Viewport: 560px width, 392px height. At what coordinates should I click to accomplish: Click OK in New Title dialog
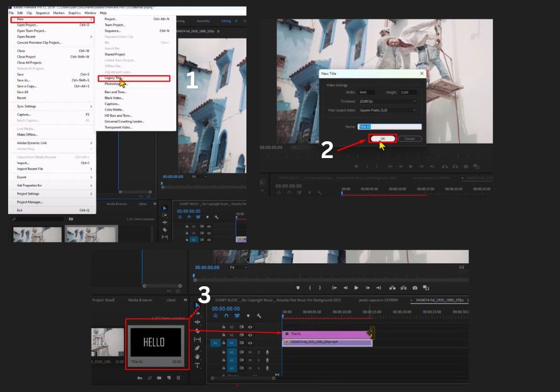tap(383, 139)
